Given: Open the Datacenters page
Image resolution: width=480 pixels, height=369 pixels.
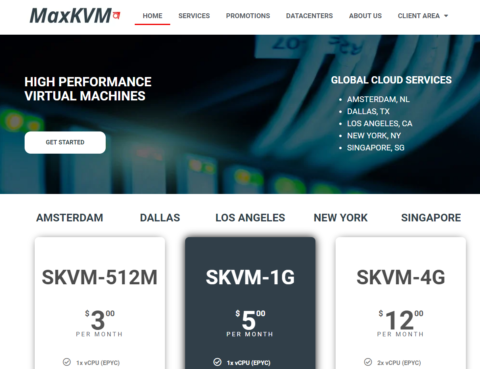Looking at the screenshot, I should 309,16.
